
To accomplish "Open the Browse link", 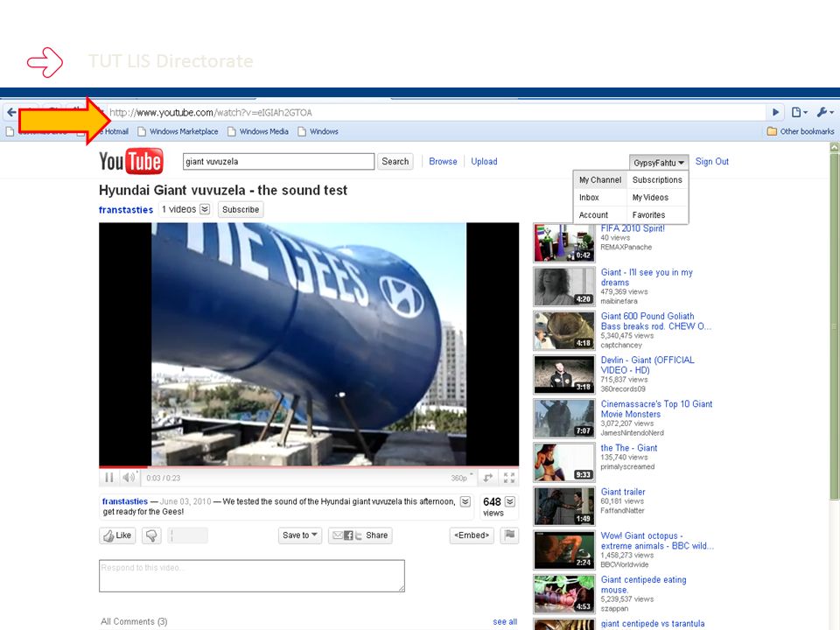I will (443, 161).
